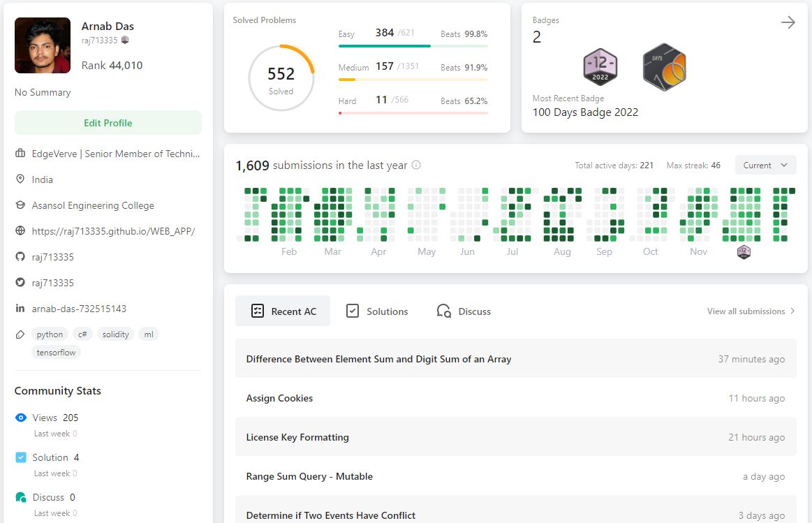
Task: Click the LinkedIn icon in the sidebar
Action: point(20,309)
